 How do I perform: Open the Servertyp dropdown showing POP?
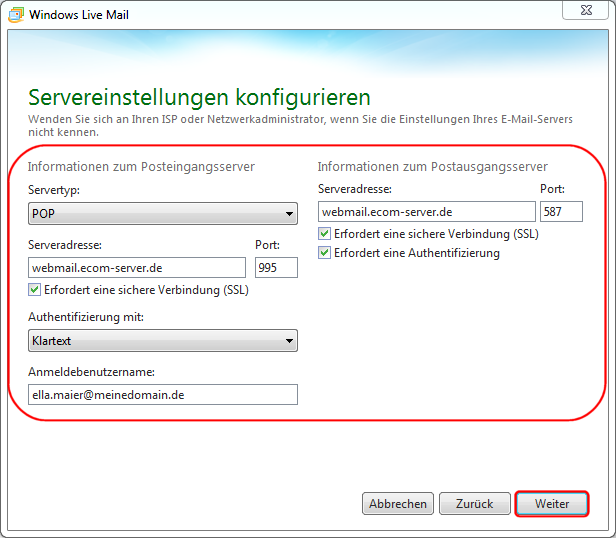(x=162, y=213)
